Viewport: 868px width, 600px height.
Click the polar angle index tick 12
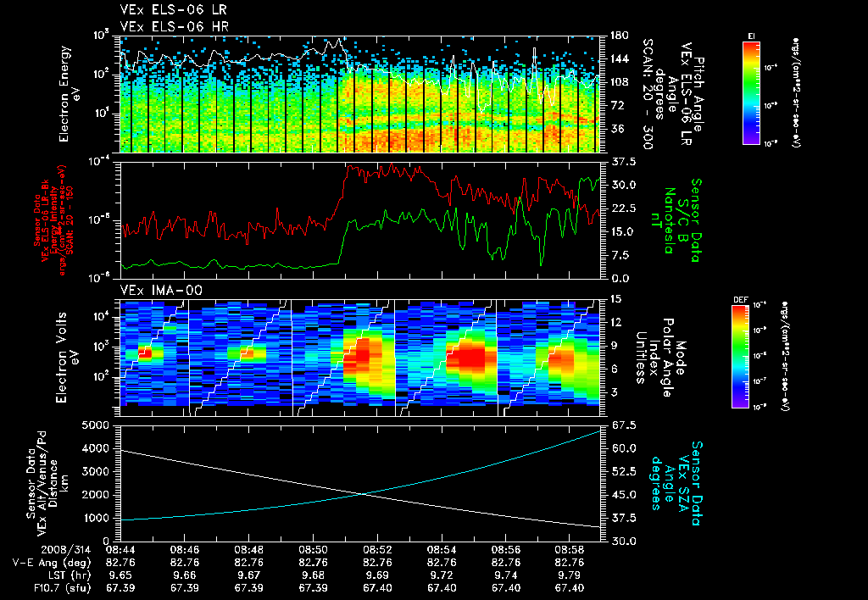(x=615, y=322)
